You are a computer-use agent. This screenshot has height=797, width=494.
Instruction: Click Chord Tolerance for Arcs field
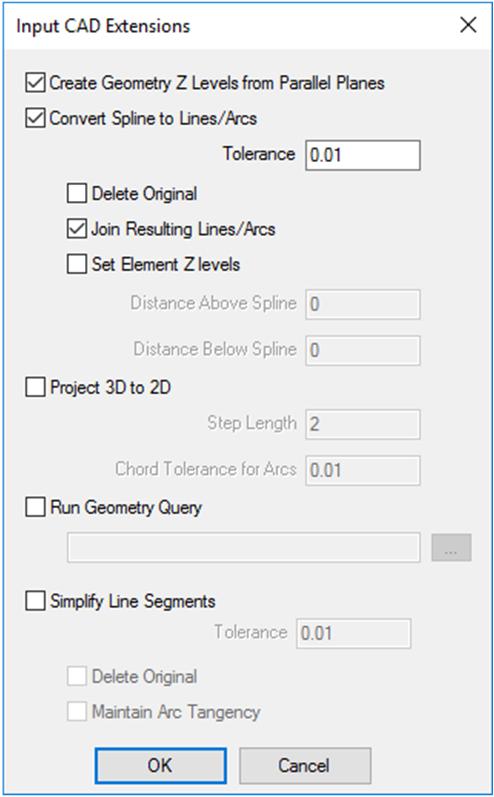(363, 470)
